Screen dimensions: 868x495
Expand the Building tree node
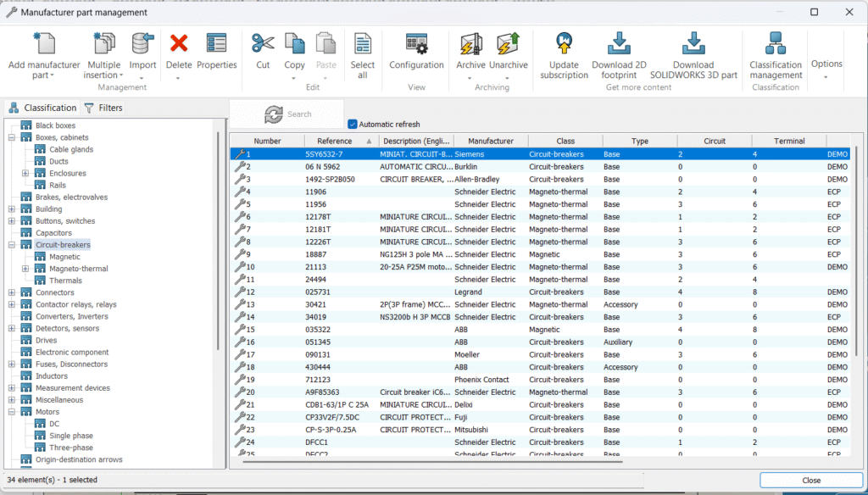click(12, 209)
